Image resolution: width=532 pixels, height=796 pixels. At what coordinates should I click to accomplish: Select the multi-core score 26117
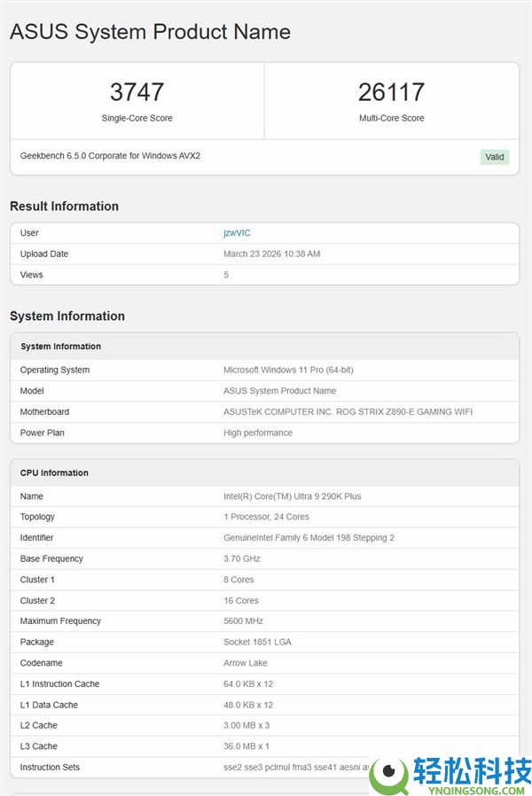click(391, 92)
